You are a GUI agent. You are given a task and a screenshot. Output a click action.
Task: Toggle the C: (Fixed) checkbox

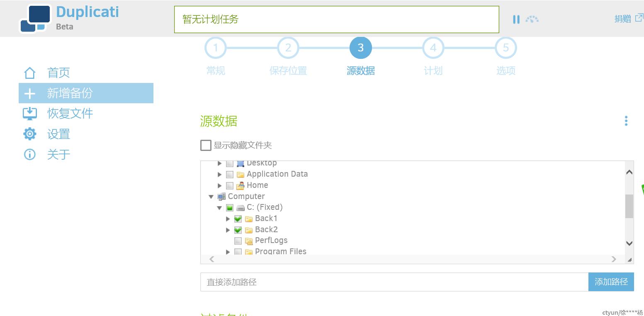pyautogui.click(x=230, y=208)
